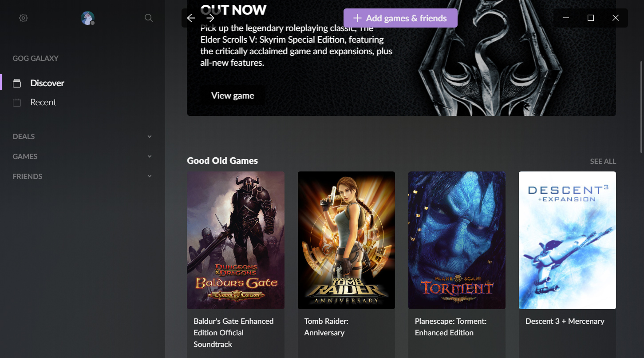This screenshot has height=358, width=644.
Task: Go forward with the right arrow
Action: point(210,18)
